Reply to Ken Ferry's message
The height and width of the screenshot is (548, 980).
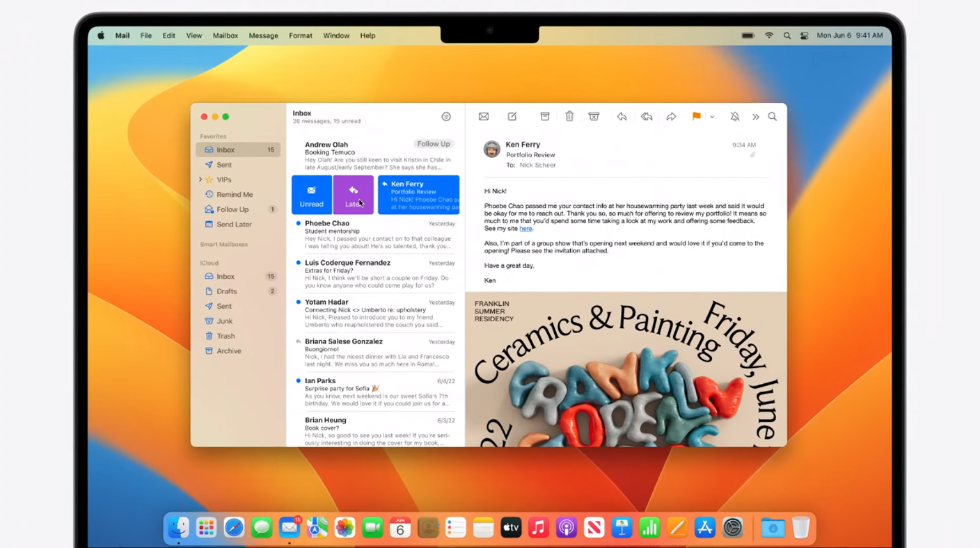coord(622,117)
